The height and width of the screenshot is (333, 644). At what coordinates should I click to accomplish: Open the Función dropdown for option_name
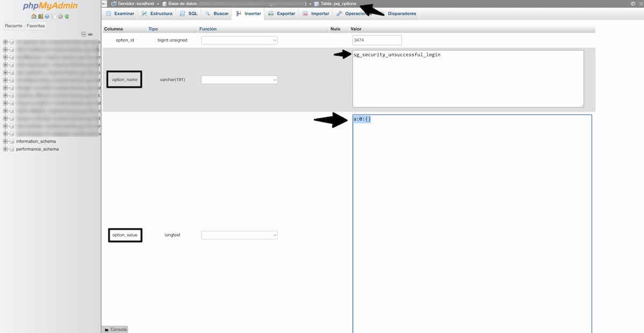click(239, 79)
